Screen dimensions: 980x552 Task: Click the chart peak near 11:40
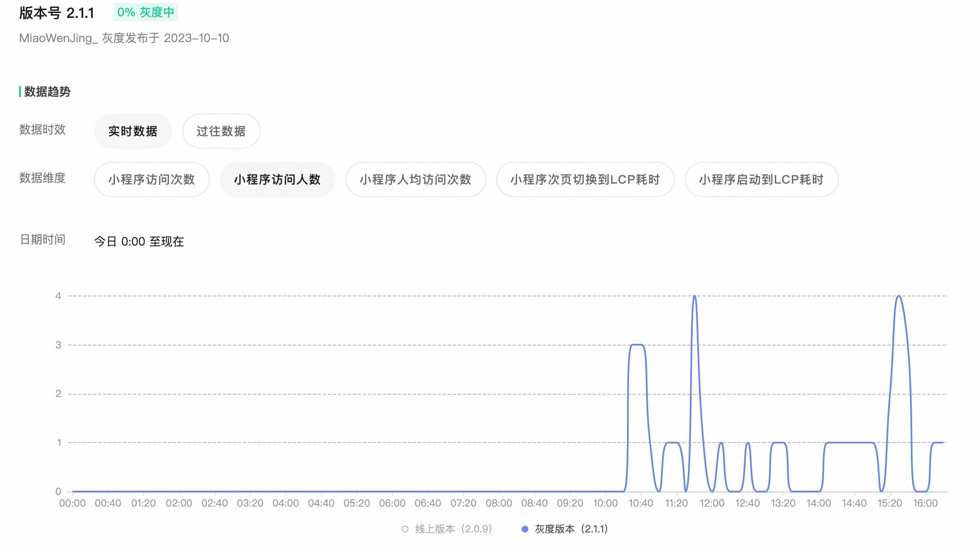(x=694, y=296)
